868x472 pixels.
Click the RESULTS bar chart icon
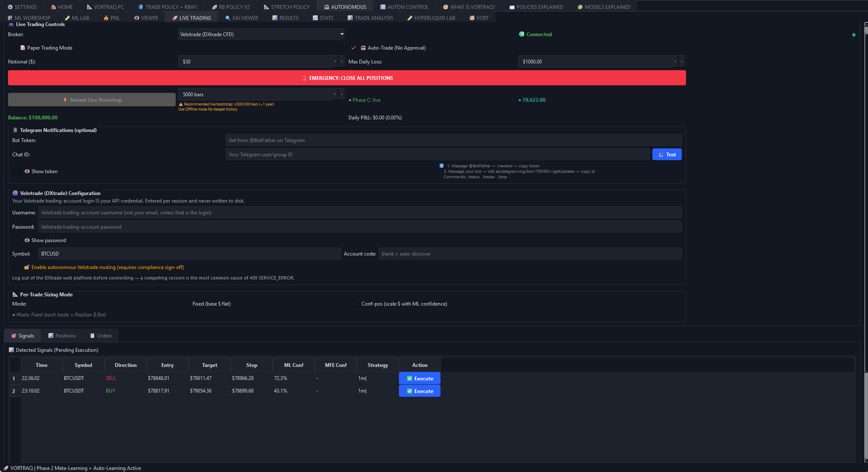[275, 18]
